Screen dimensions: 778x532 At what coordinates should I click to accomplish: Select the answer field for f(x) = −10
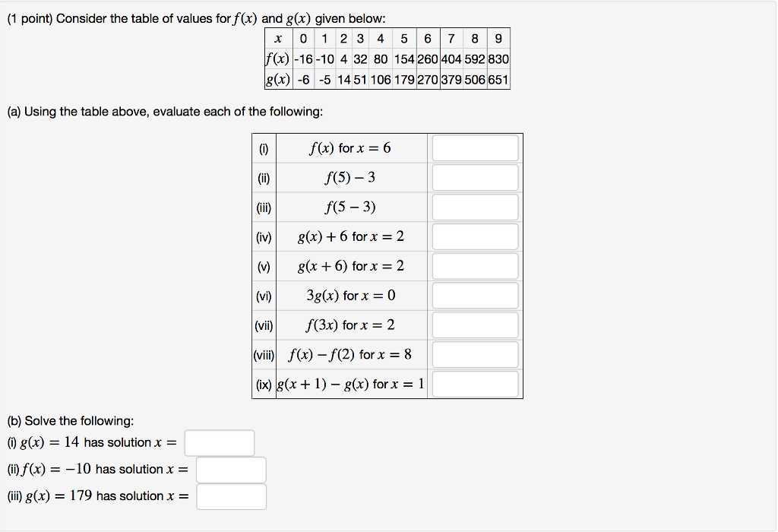232,469
